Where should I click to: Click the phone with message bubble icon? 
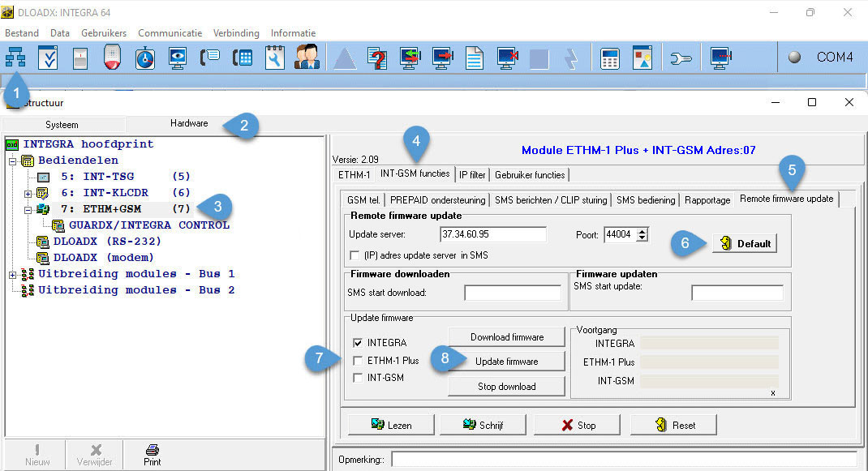click(x=210, y=58)
